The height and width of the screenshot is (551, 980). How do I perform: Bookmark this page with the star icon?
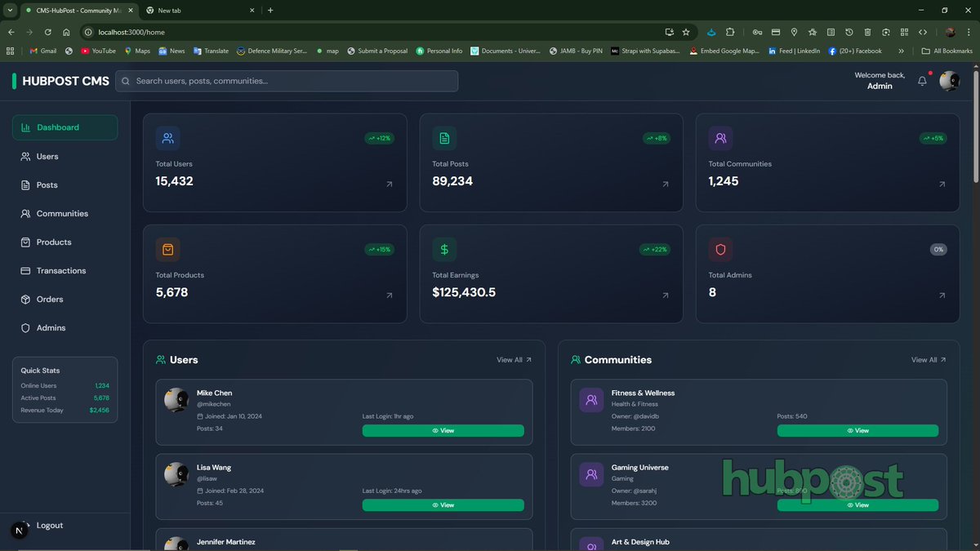pyautogui.click(x=686, y=32)
